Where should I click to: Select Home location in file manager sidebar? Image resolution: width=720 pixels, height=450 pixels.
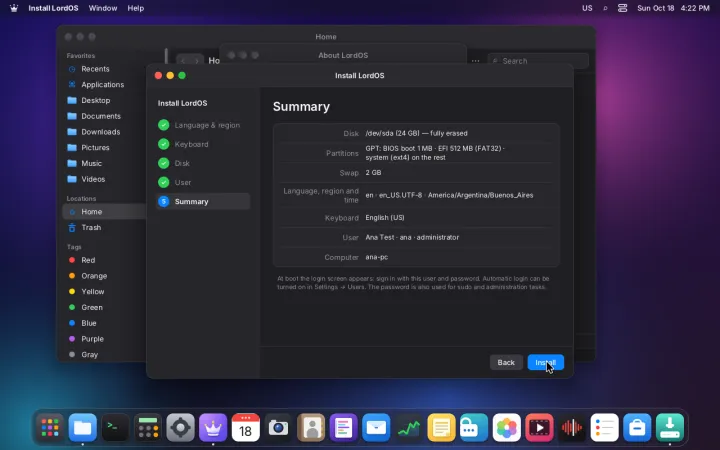105,212
